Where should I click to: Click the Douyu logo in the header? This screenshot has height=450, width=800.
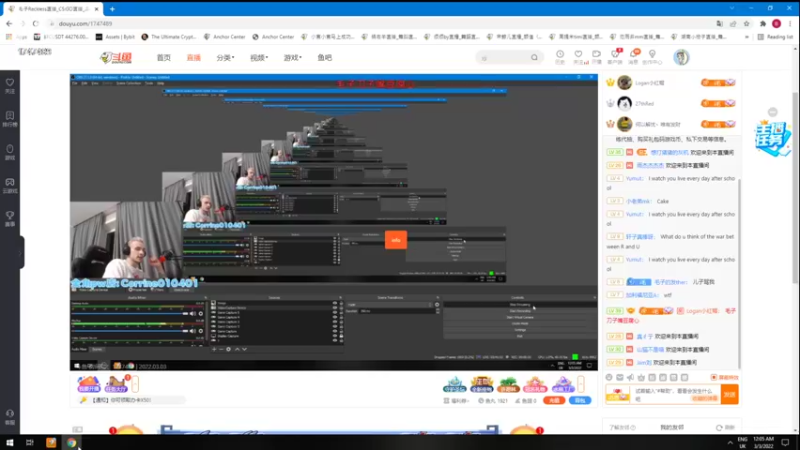coord(116,58)
